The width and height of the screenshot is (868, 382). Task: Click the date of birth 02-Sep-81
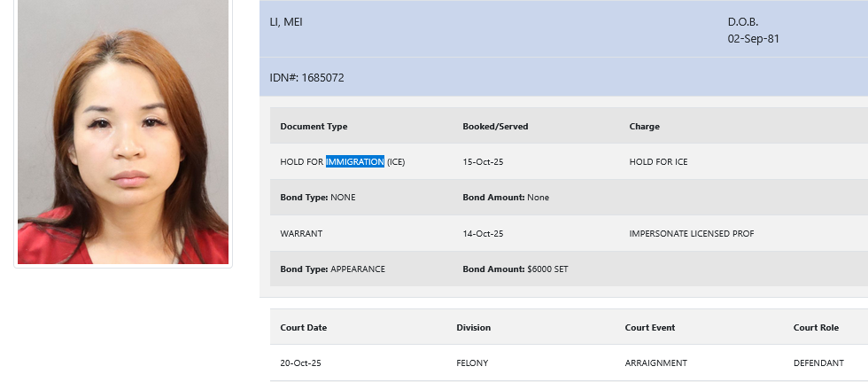753,39
